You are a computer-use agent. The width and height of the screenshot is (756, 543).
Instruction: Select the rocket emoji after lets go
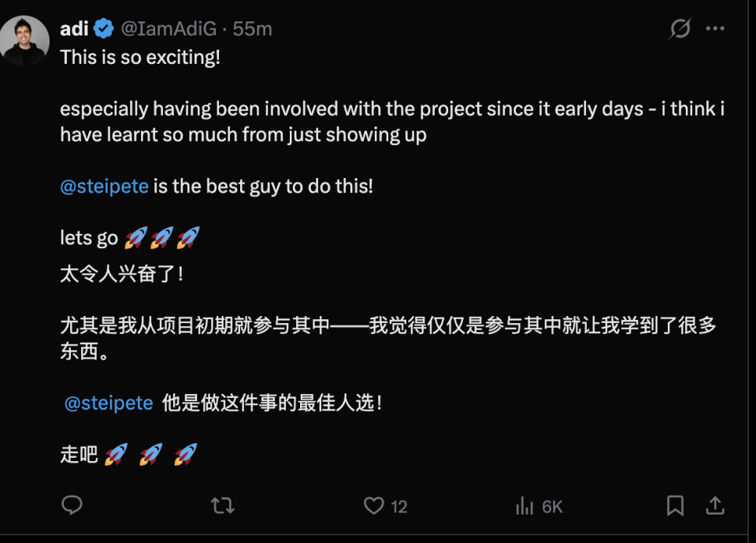click(135, 236)
